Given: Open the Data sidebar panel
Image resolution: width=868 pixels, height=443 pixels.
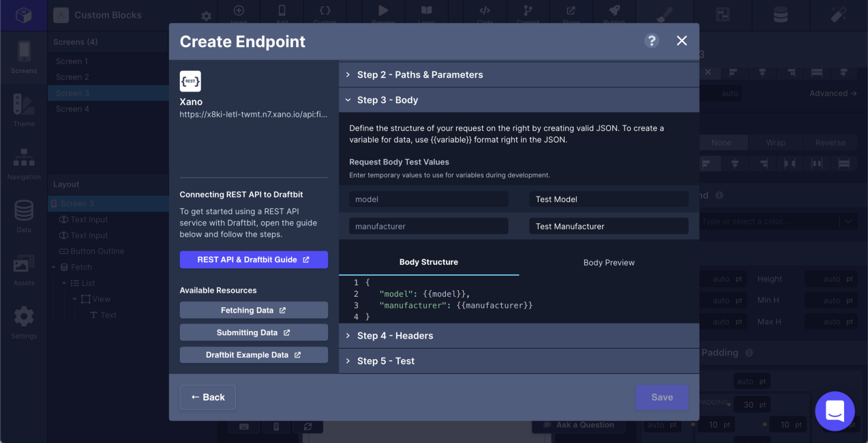Looking at the screenshot, I should point(24,216).
